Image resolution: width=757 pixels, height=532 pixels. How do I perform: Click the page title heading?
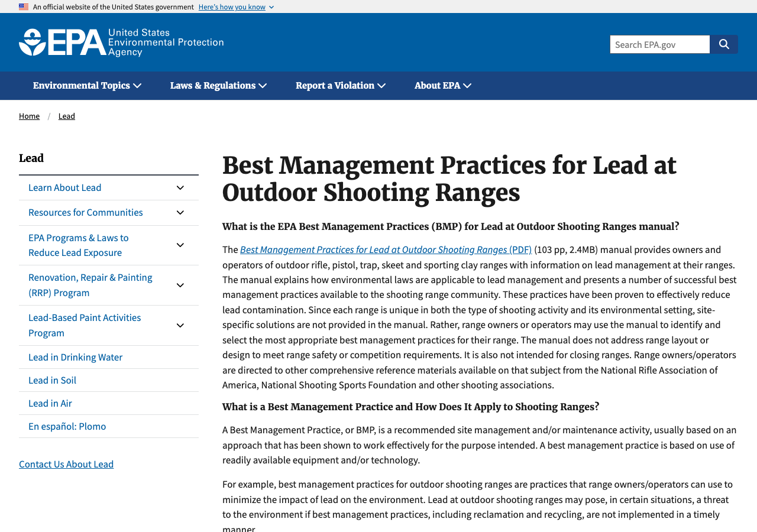tap(449, 179)
